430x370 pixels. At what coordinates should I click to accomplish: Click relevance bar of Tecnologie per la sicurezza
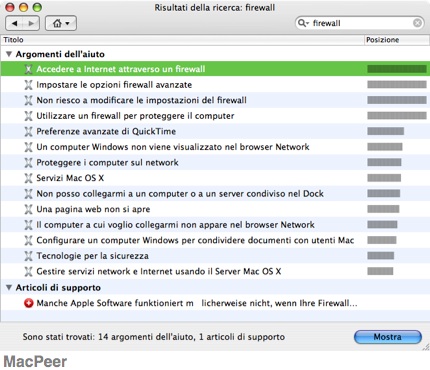[381, 256]
